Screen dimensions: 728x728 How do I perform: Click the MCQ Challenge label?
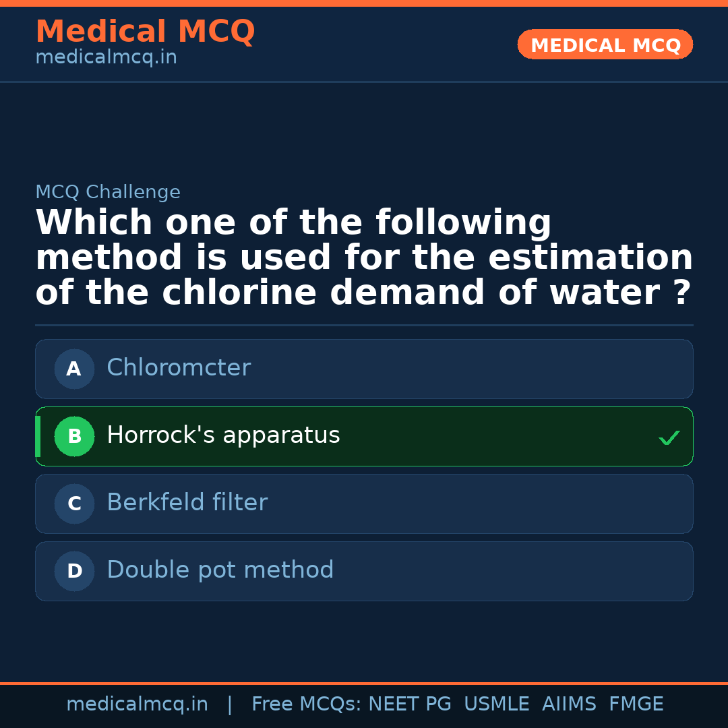[x=108, y=192]
